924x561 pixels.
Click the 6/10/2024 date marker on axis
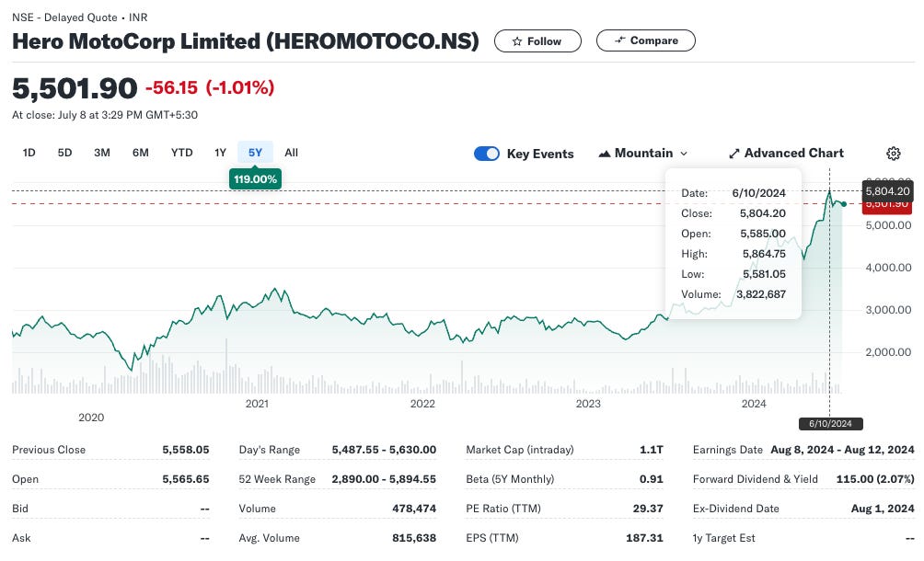(830, 423)
